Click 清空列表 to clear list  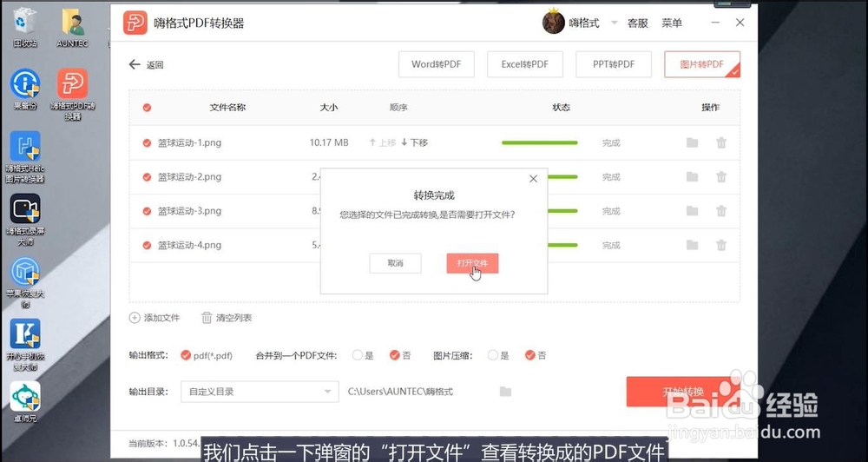click(227, 318)
